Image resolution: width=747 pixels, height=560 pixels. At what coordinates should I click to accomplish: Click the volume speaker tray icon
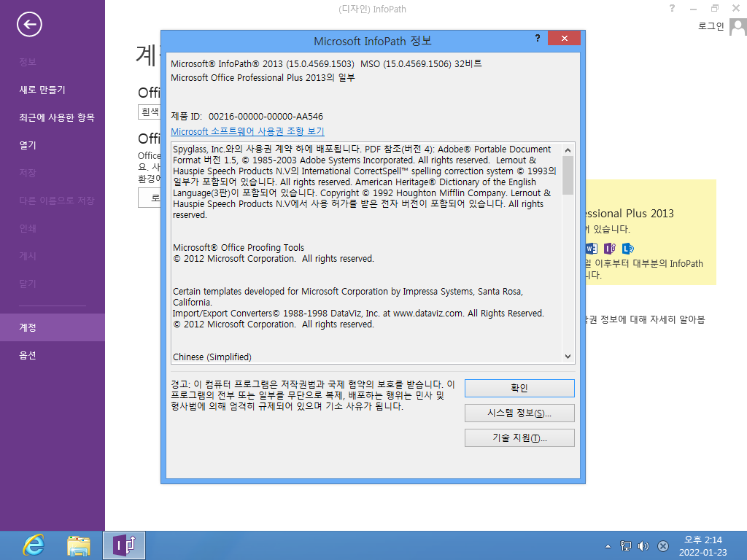(x=643, y=546)
